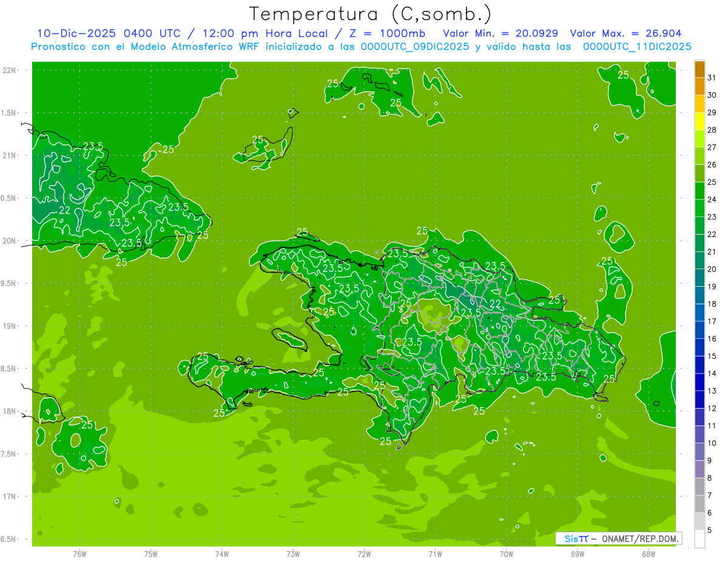The image size is (728, 562).
Task: Click the purple swatch between 9 and 10
Action: point(699,452)
